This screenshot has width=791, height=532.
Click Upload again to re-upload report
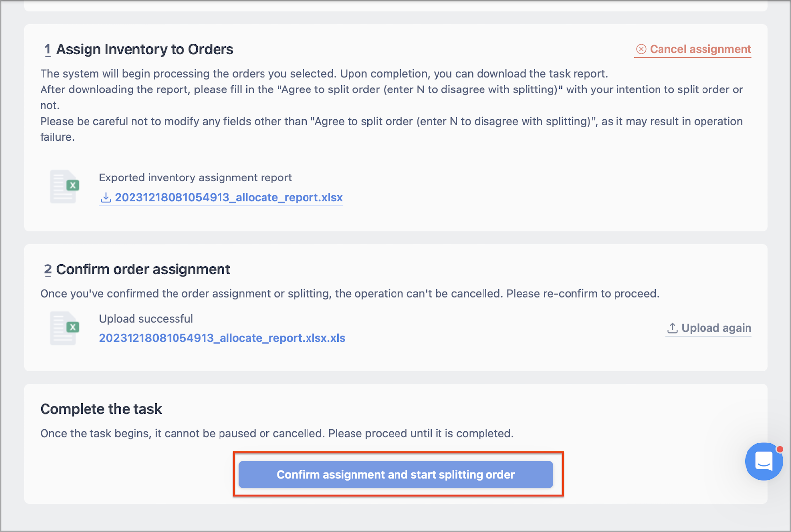pyautogui.click(x=709, y=328)
